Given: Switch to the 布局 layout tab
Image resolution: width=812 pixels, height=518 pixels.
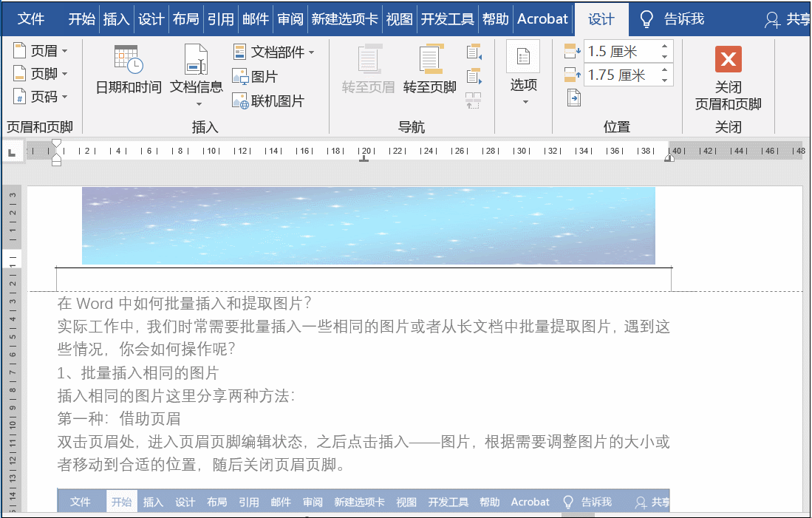Looking at the screenshot, I should coord(186,19).
